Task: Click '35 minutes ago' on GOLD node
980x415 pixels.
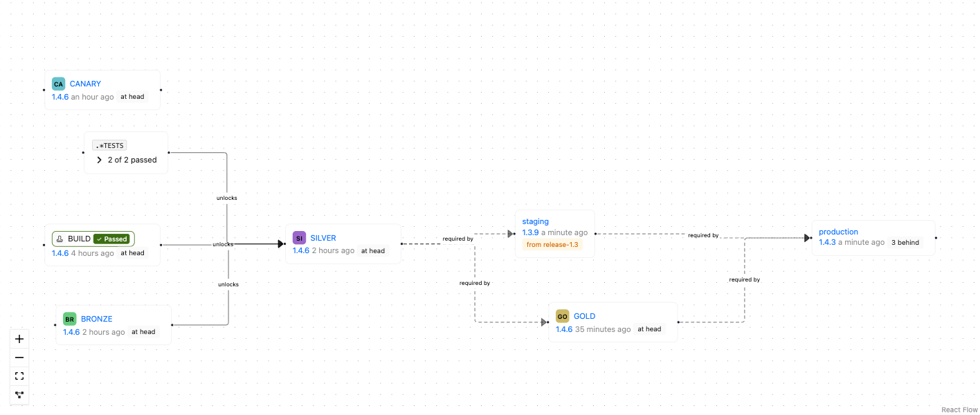Action: [x=603, y=329]
